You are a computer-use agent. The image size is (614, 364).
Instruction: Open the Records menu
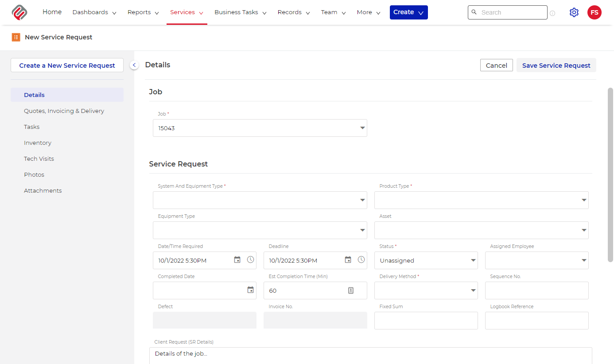(x=294, y=12)
